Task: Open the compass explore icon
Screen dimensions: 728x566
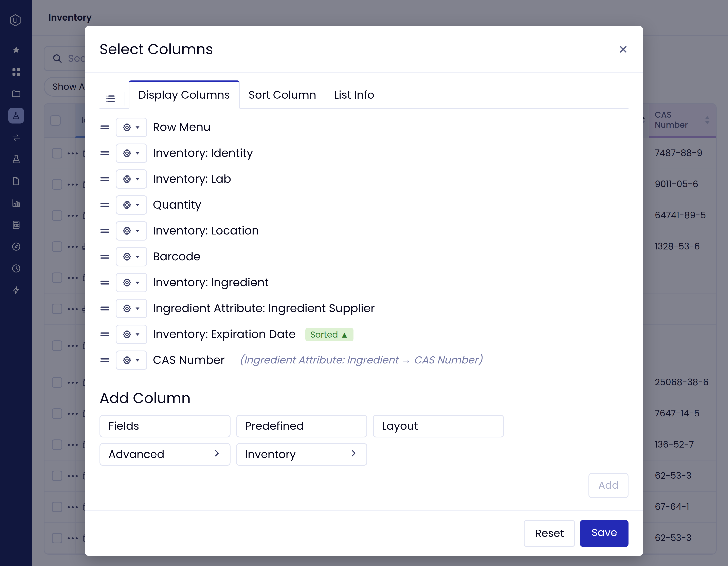Action: pos(16,247)
